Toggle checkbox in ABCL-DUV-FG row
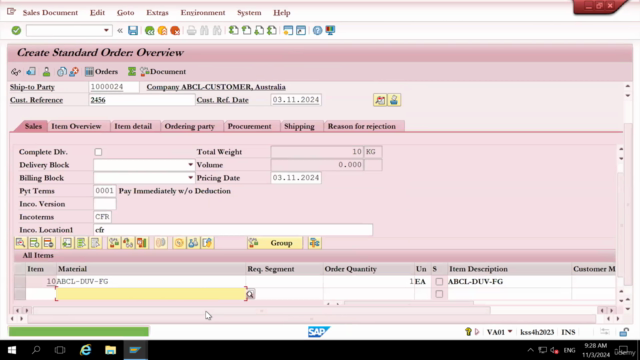Screen dimensions: 640x360 click(x=439, y=282)
